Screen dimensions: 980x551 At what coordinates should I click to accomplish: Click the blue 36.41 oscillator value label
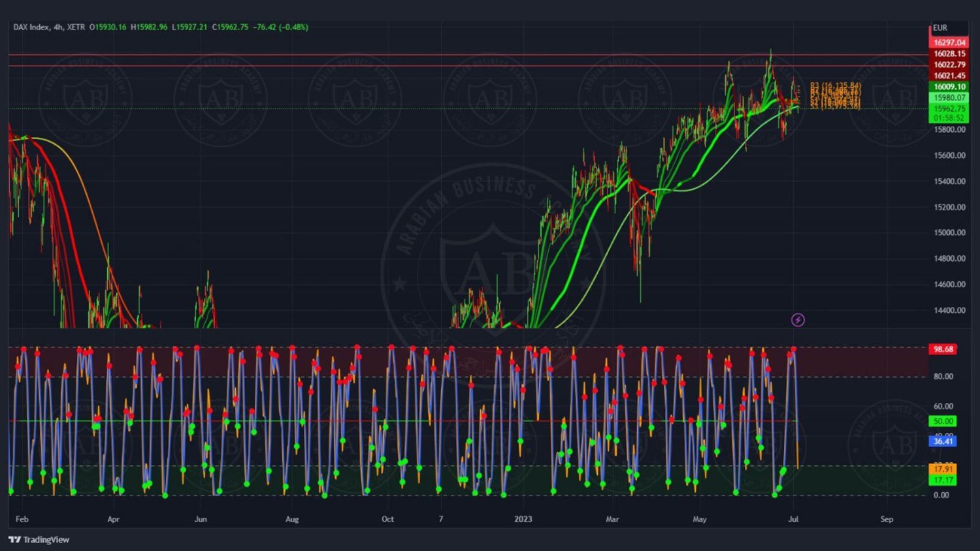[x=943, y=441]
